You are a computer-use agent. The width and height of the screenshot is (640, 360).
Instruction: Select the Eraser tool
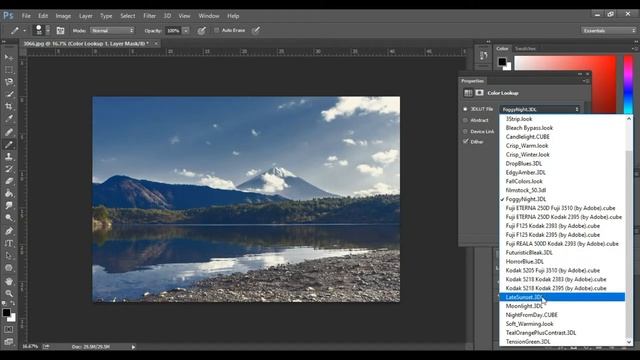(9, 181)
